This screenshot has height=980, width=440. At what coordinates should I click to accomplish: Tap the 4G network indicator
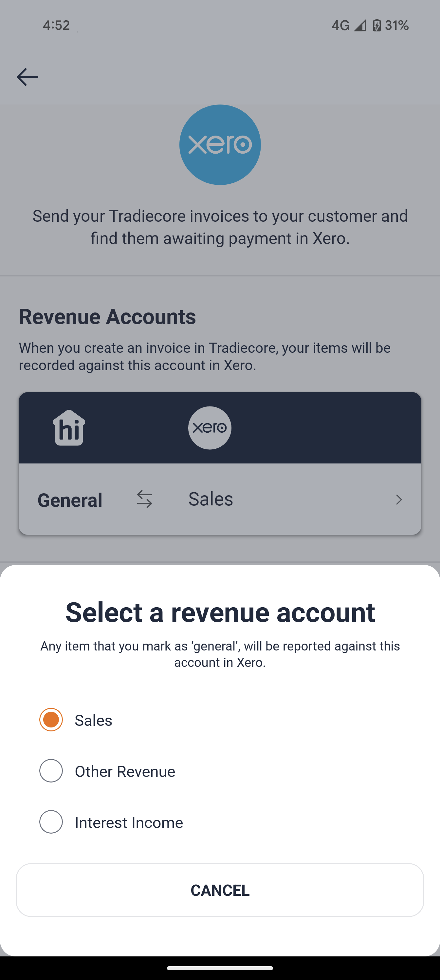(340, 26)
